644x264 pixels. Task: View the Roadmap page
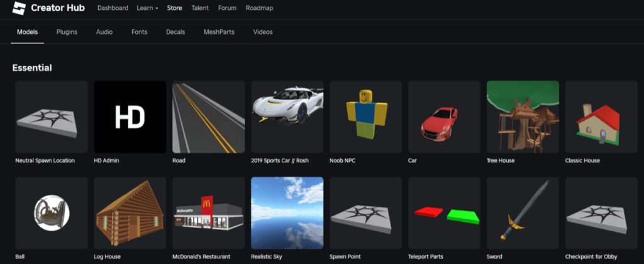(259, 8)
